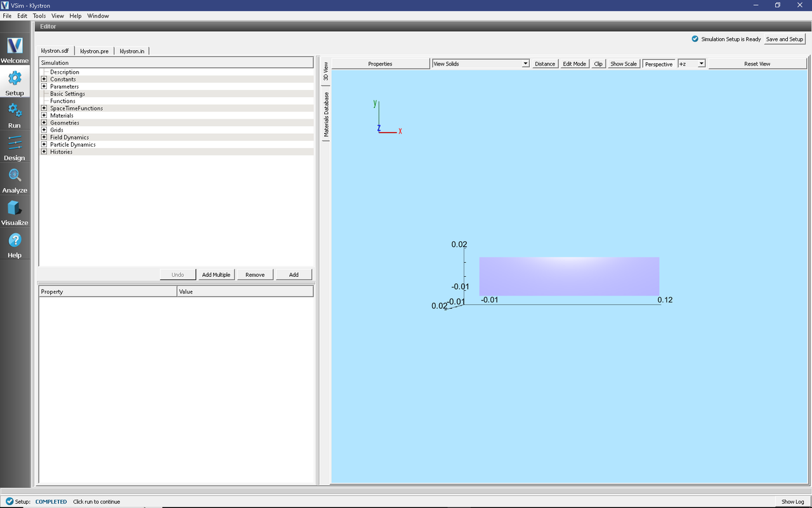The height and width of the screenshot is (508, 812).
Task: Expand the Grids tree node
Action: (x=44, y=130)
